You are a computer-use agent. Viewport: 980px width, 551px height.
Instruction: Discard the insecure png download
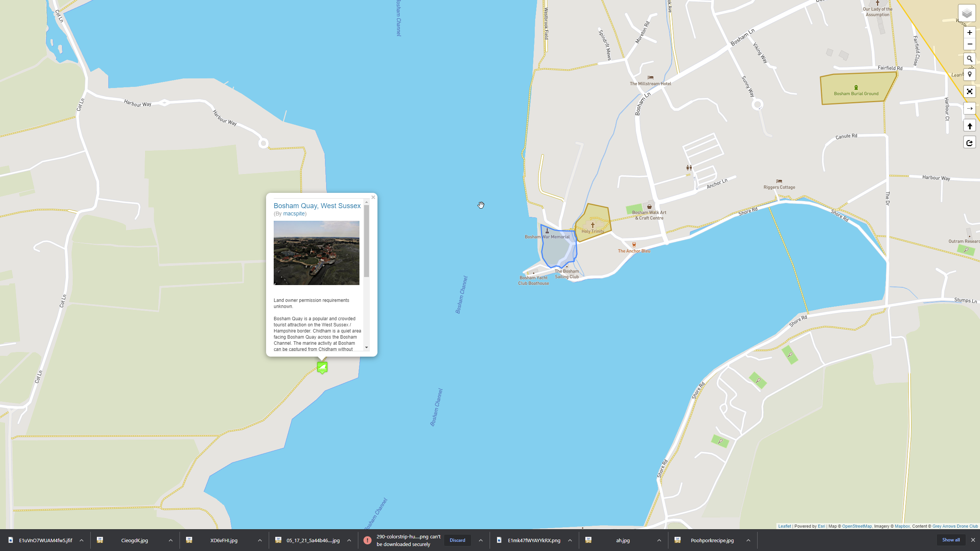point(457,540)
